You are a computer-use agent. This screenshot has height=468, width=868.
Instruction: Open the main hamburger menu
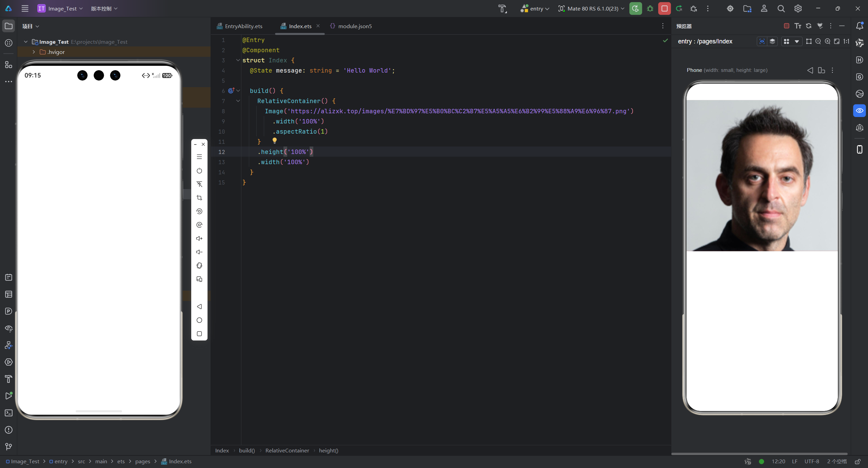[x=25, y=8]
